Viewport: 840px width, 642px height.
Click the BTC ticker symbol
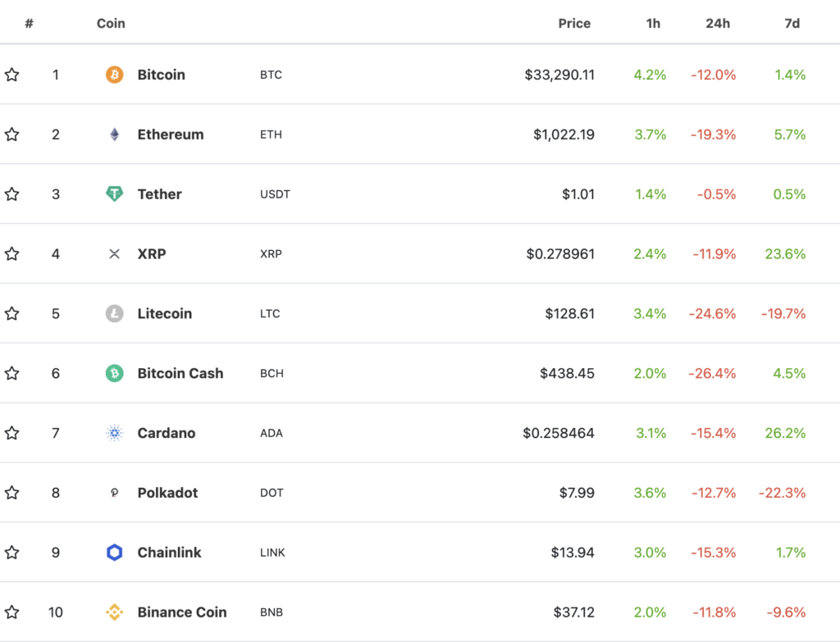pos(271,75)
